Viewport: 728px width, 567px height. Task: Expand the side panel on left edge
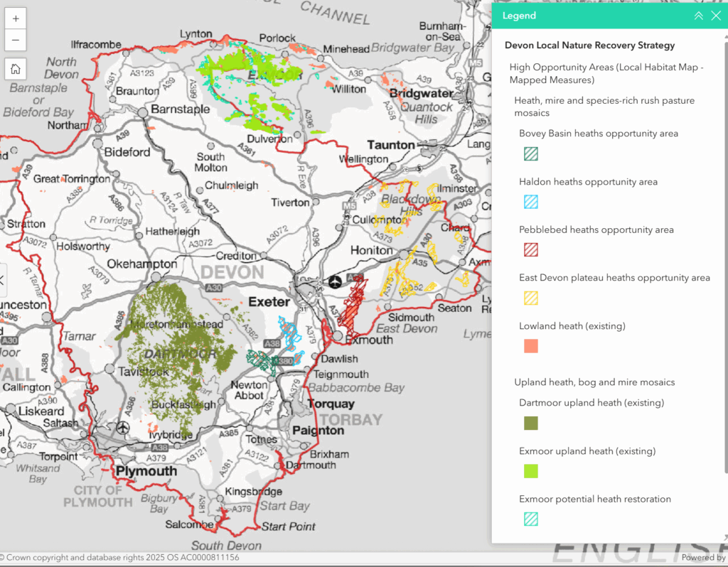2,279
